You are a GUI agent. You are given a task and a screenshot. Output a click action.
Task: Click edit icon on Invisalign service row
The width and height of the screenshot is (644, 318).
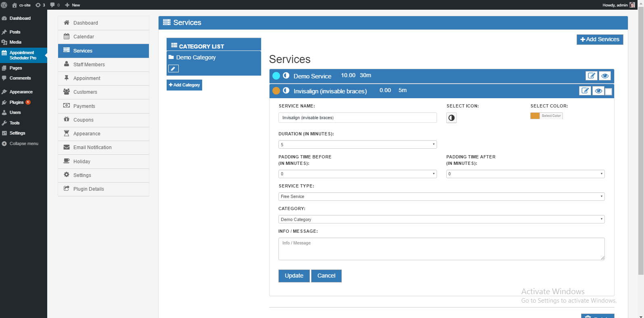point(585,91)
